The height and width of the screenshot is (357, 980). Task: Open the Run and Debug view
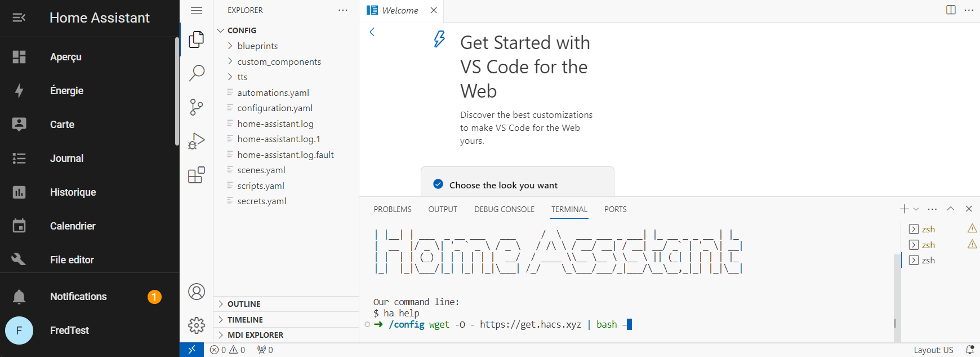click(x=197, y=140)
